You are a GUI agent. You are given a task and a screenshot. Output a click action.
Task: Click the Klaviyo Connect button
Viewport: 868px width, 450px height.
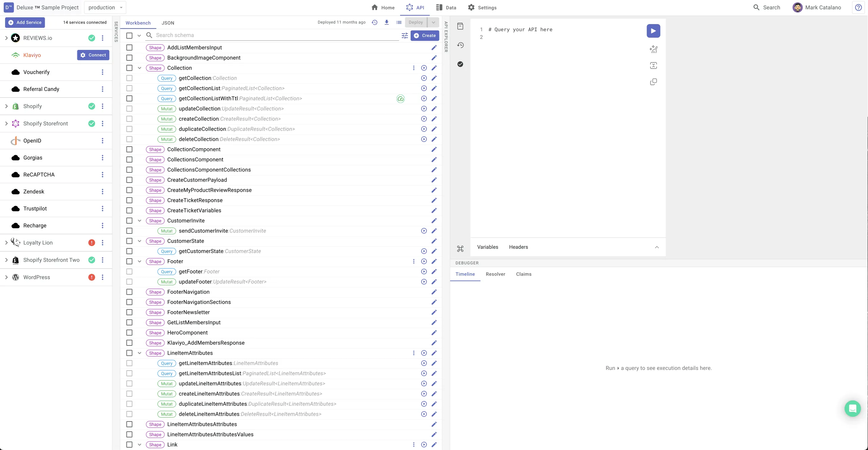93,55
